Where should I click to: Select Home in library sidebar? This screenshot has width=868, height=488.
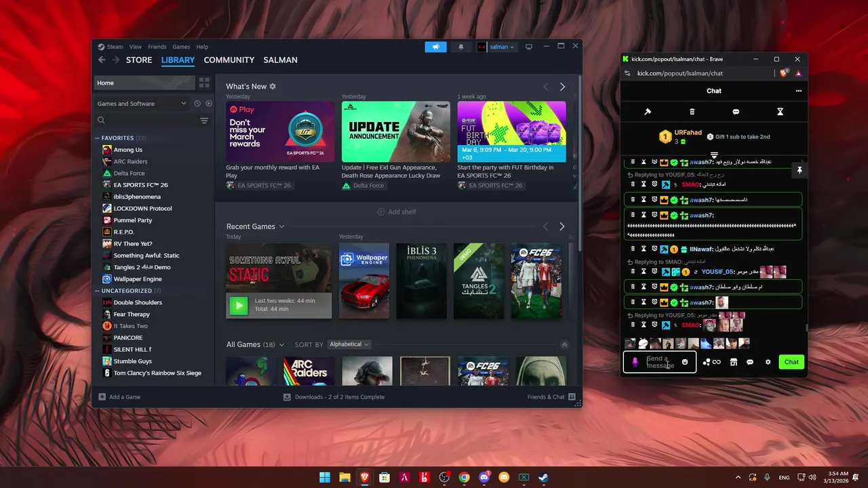coord(144,83)
